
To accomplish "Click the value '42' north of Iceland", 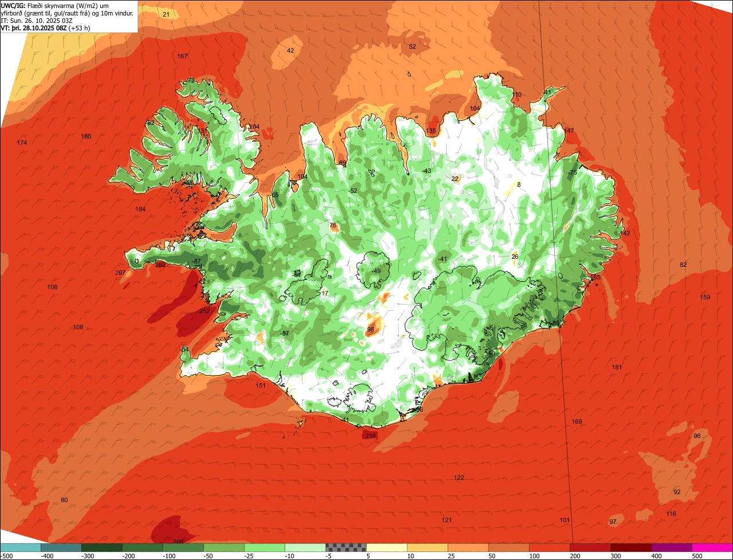I will [290, 50].
